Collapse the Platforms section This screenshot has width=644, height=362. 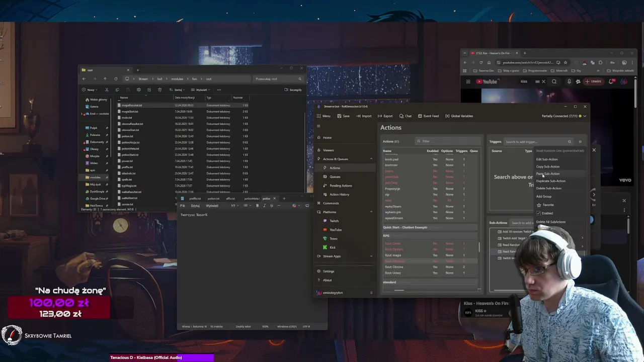pos(371,212)
